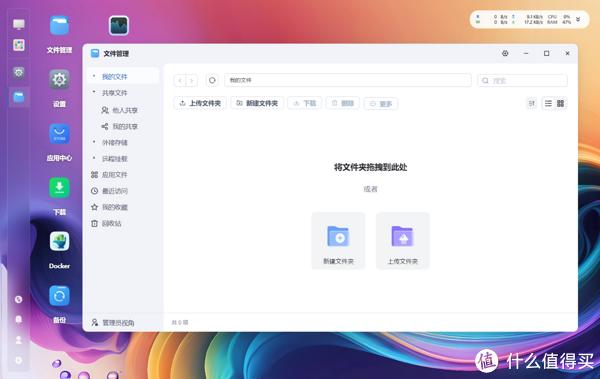
Task: Open the sort options icon
Action: click(532, 103)
